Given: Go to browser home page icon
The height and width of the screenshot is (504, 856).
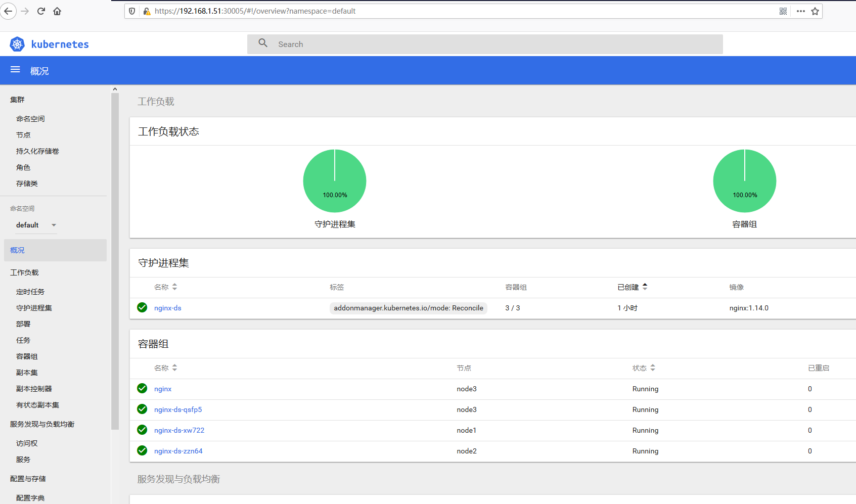Looking at the screenshot, I should 57,11.
